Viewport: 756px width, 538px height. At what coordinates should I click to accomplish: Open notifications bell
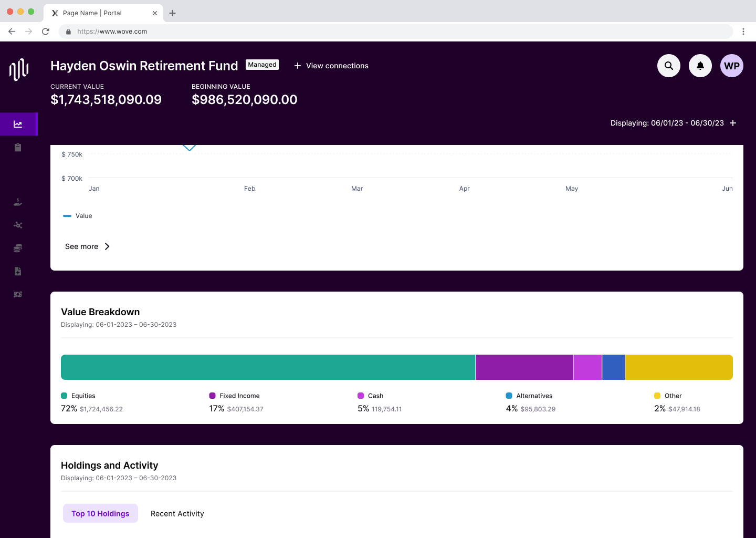coord(700,66)
